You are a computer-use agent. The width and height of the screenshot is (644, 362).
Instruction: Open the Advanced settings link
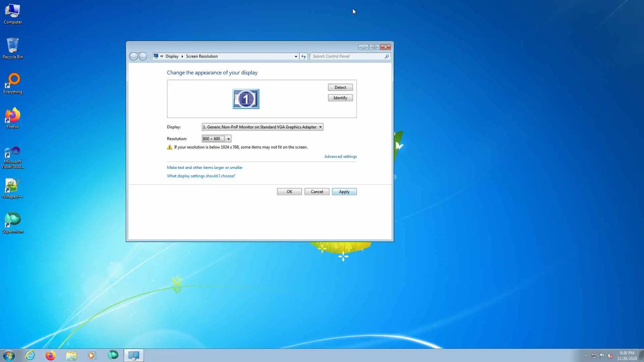click(340, 157)
